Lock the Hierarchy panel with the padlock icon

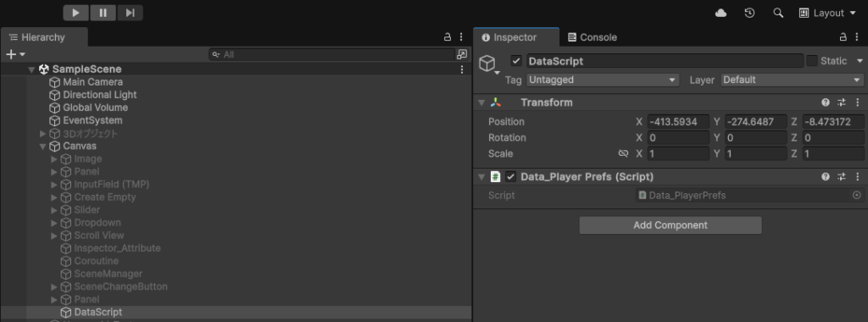click(x=448, y=37)
